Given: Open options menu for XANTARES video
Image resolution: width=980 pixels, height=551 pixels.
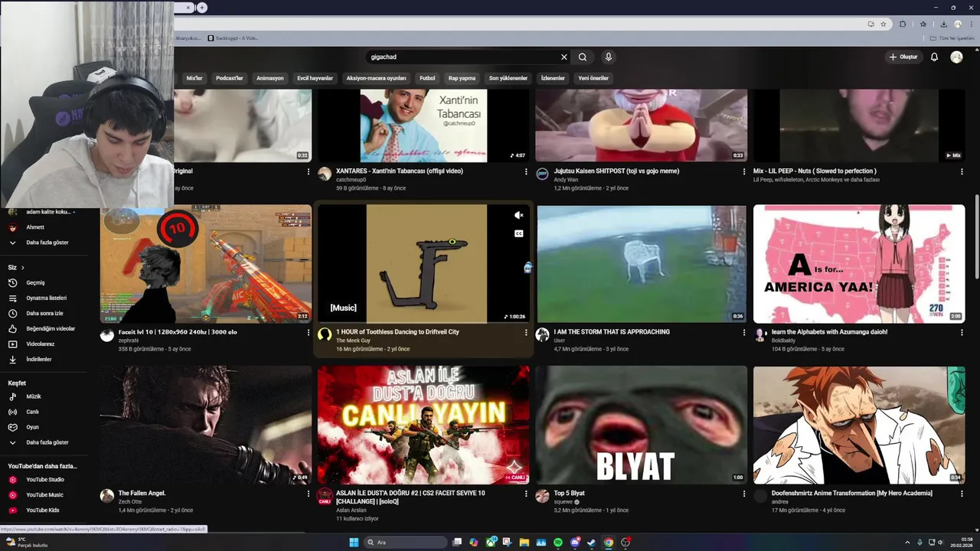Looking at the screenshot, I should click(526, 172).
